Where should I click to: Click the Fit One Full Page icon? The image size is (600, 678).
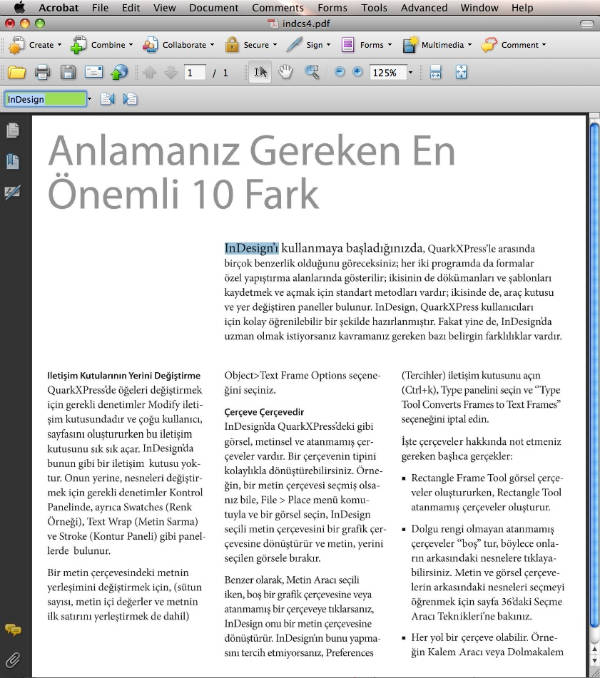point(461,72)
